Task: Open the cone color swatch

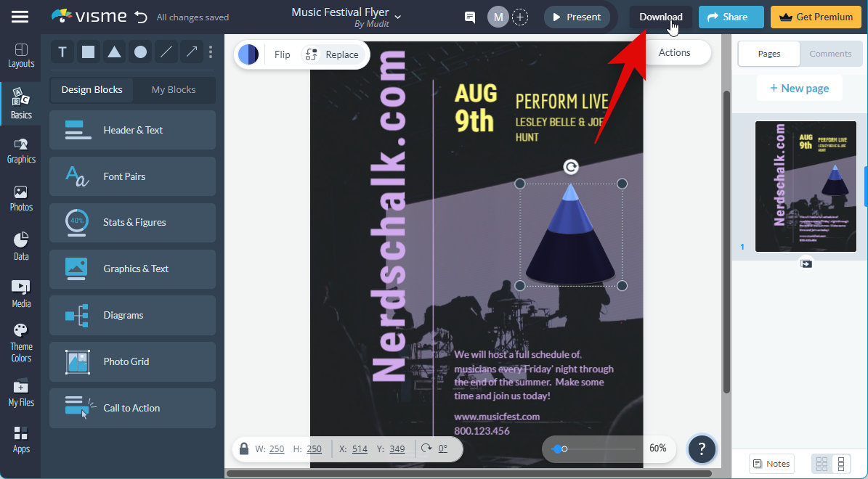Action: [x=248, y=54]
